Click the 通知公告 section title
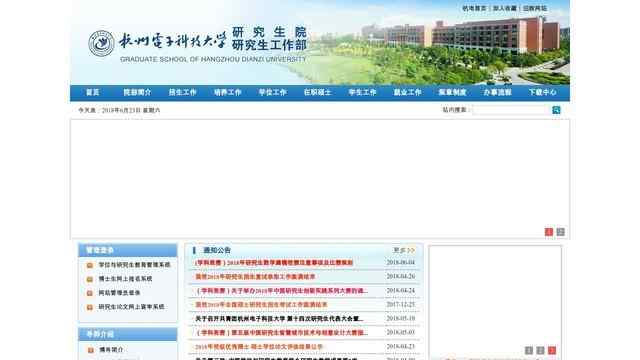 pyautogui.click(x=217, y=250)
